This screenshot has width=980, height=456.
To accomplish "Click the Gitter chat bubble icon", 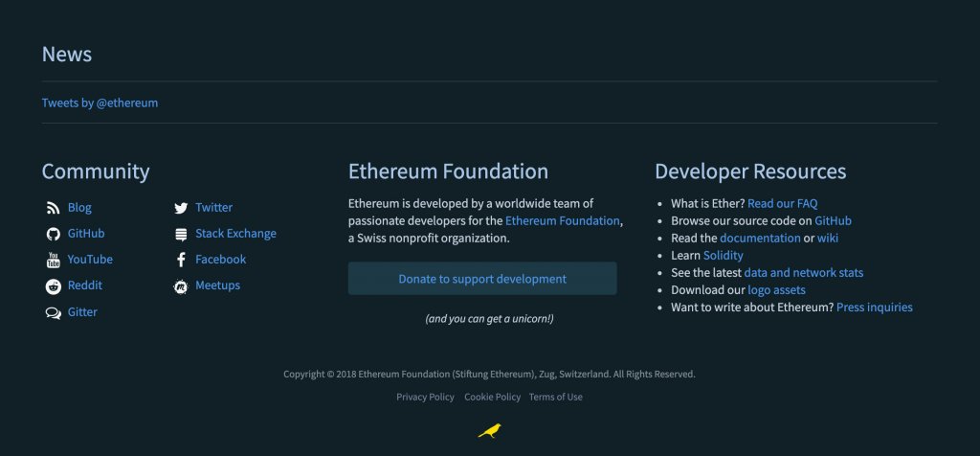I will click(x=53, y=312).
